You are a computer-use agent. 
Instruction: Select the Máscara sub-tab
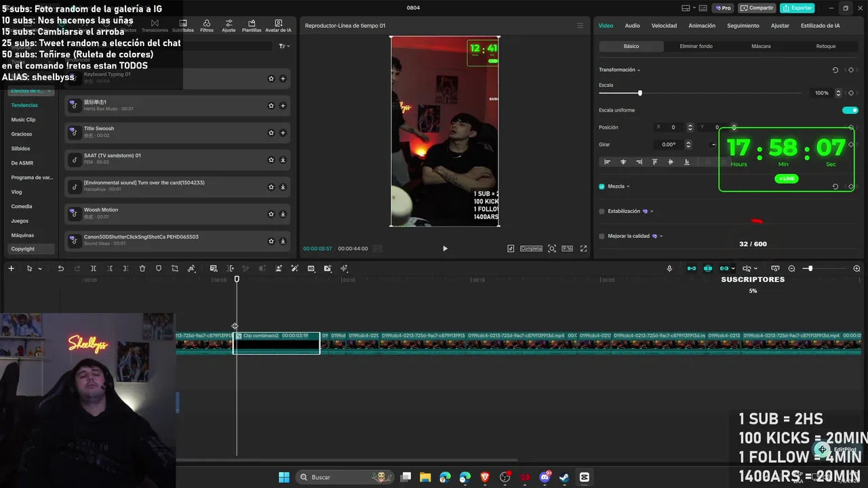tap(761, 46)
